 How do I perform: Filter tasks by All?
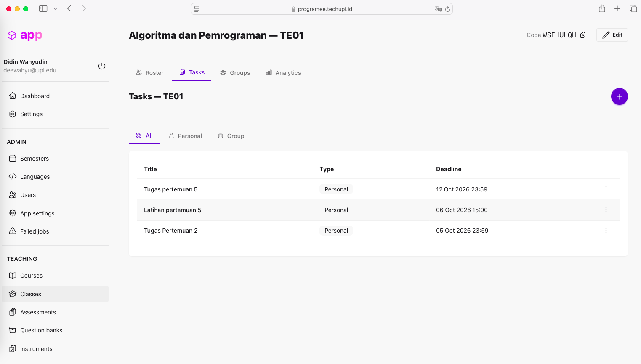pyautogui.click(x=144, y=136)
